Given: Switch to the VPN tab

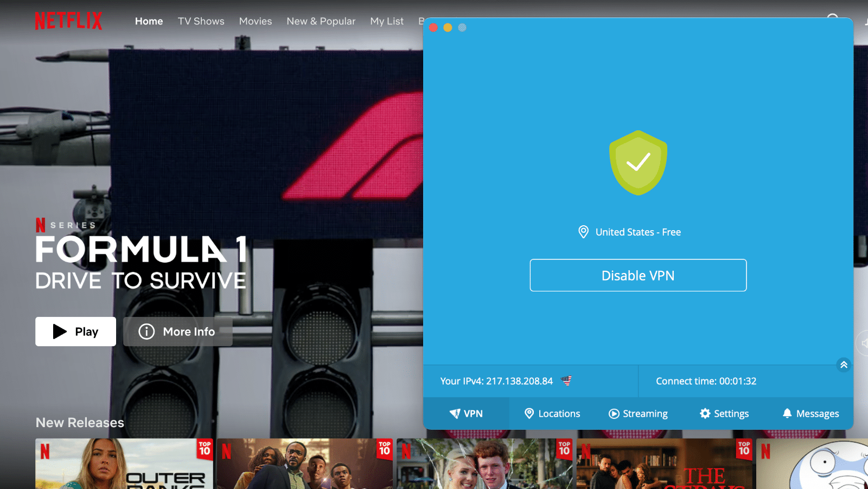Looking at the screenshot, I should click(466, 414).
